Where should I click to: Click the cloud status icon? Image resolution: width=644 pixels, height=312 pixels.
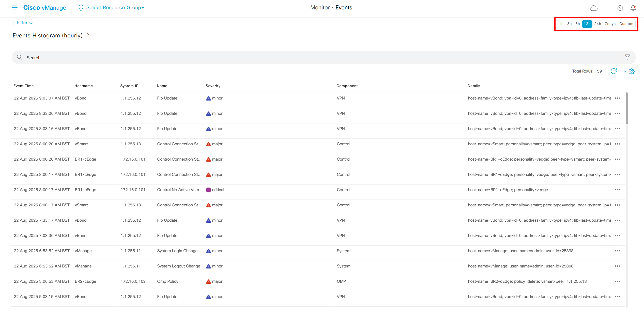coord(594,8)
